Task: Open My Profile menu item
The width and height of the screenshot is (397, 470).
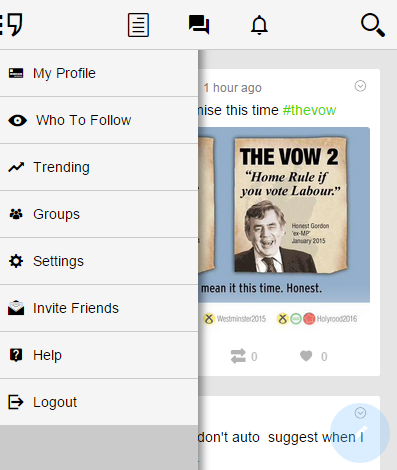Action: (99, 73)
